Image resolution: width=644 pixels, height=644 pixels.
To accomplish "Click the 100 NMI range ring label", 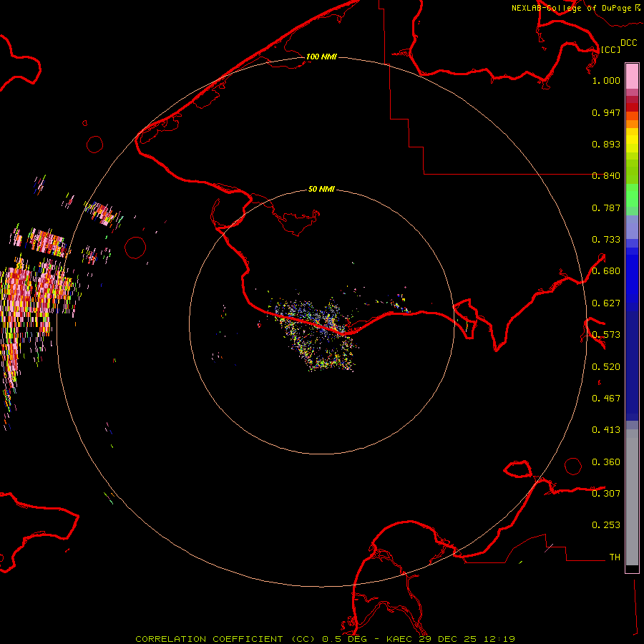I will click(321, 57).
